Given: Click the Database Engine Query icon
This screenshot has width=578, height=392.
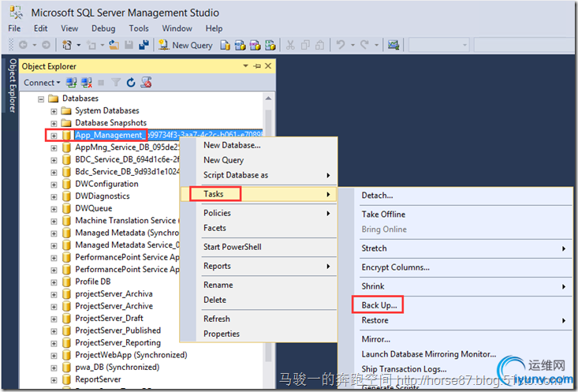Looking at the screenshot, I should [226, 45].
